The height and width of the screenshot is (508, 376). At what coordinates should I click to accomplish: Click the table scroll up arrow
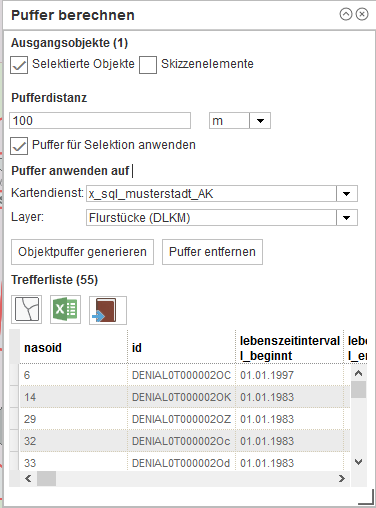click(358, 373)
